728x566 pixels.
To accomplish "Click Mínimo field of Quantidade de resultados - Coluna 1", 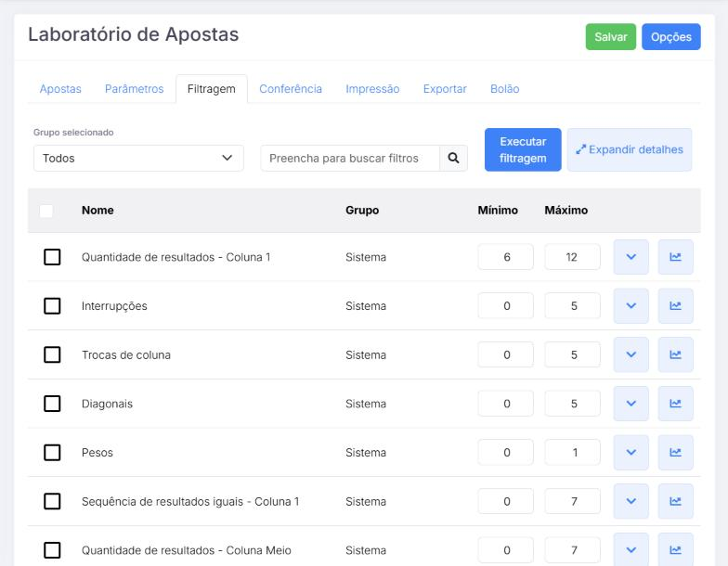I will click(505, 257).
